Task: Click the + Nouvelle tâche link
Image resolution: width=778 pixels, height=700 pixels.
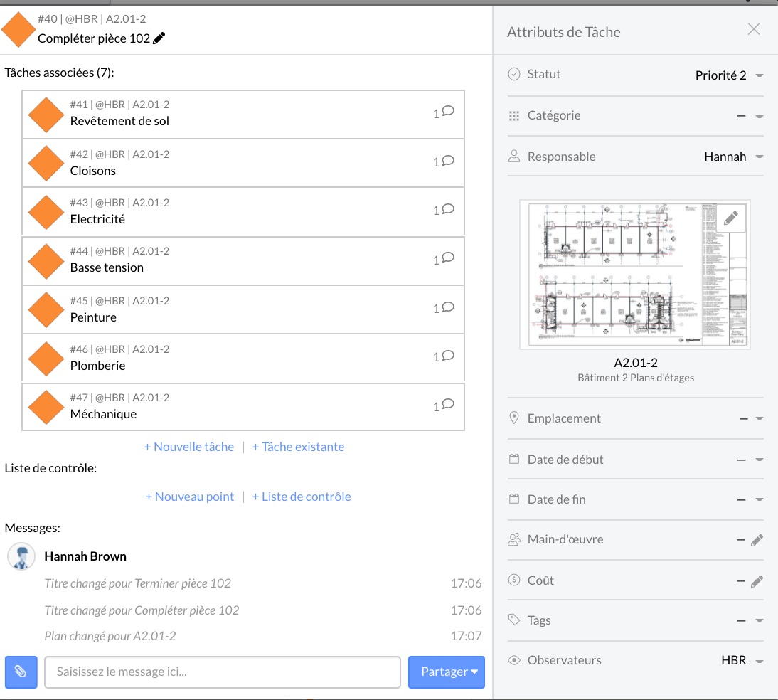Action: pyautogui.click(x=189, y=447)
